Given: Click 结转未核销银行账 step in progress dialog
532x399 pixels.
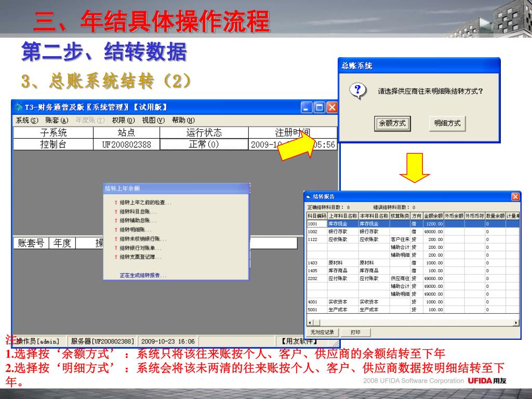Looking at the screenshot, I should 143,239.
